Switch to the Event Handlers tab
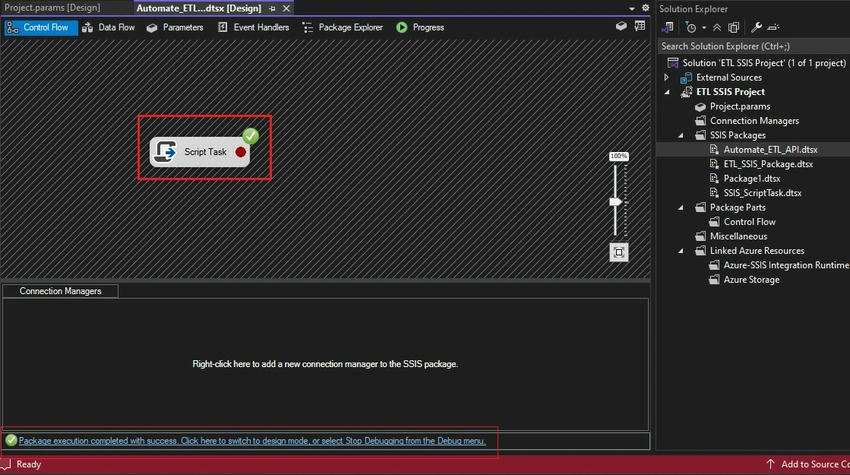The height and width of the screenshot is (475, 850). tap(253, 27)
